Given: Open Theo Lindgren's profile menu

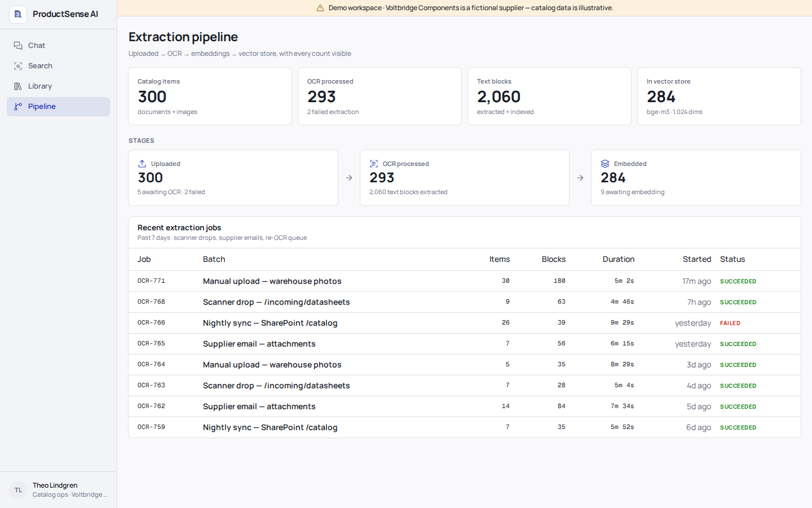Looking at the screenshot, I should coord(58,490).
